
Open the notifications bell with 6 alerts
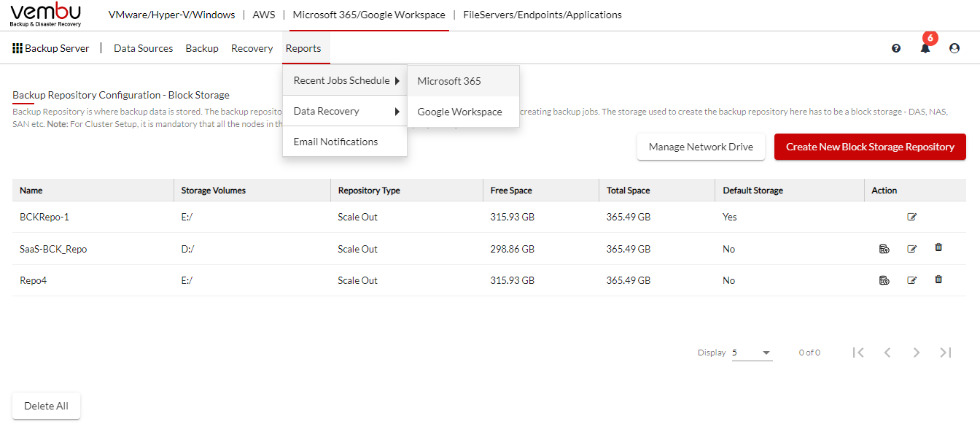coord(925,48)
